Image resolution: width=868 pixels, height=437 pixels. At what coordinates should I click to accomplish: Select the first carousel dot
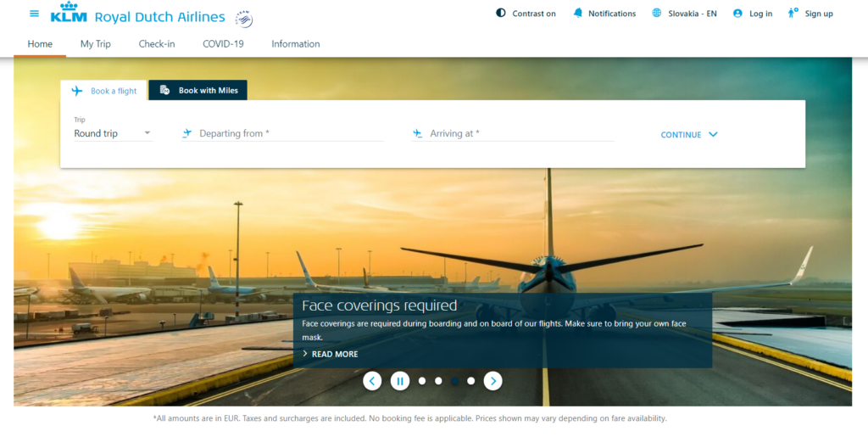pyautogui.click(x=422, y=381)
